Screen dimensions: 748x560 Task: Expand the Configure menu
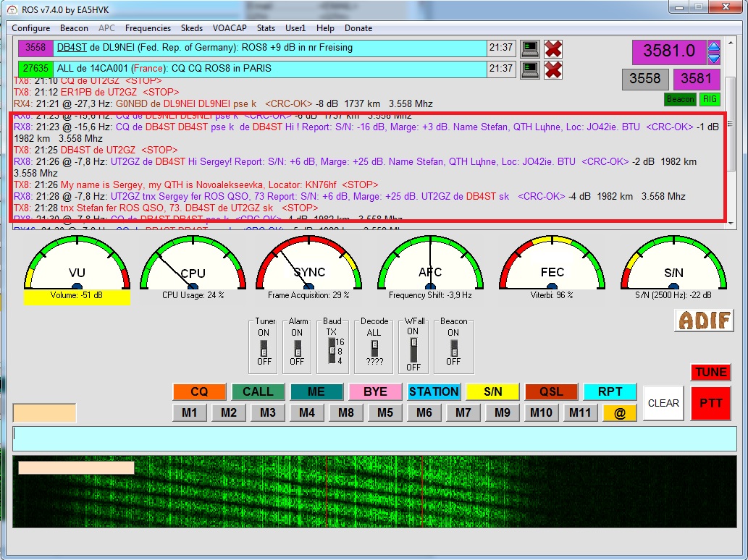pyautogui.click(x=31, y=28)
